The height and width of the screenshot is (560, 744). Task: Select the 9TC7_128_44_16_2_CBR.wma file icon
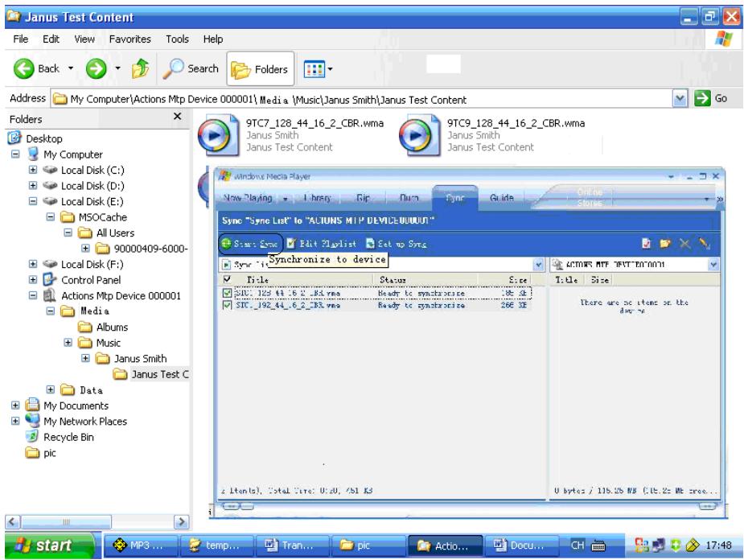click(x=218, y=135)
